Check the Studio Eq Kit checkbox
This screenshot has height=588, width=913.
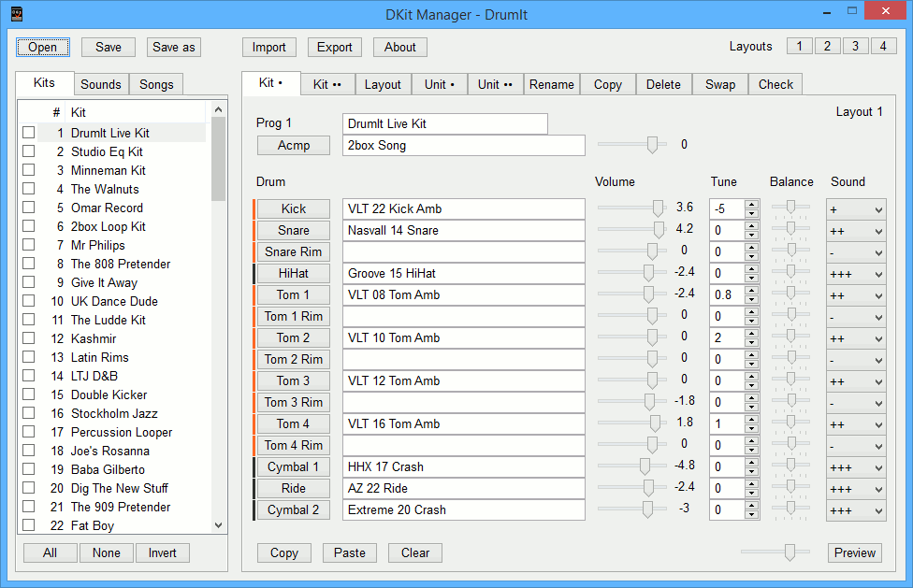click(x=28, y=151)
